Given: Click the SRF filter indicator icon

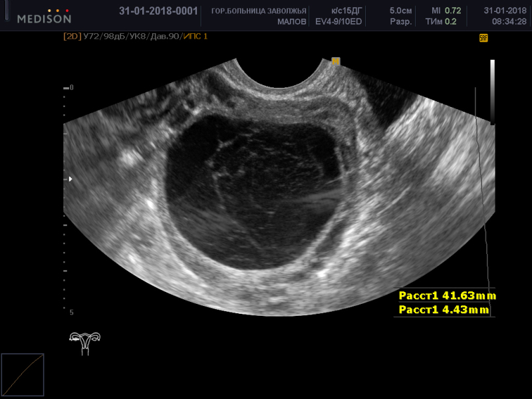Looking at the screenshot, I should click(x=483, y=38).
